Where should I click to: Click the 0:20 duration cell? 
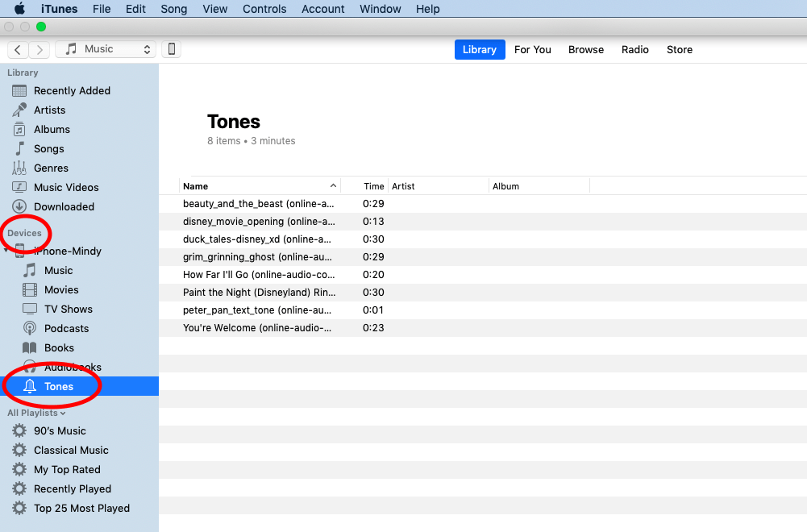coord(373,275)
